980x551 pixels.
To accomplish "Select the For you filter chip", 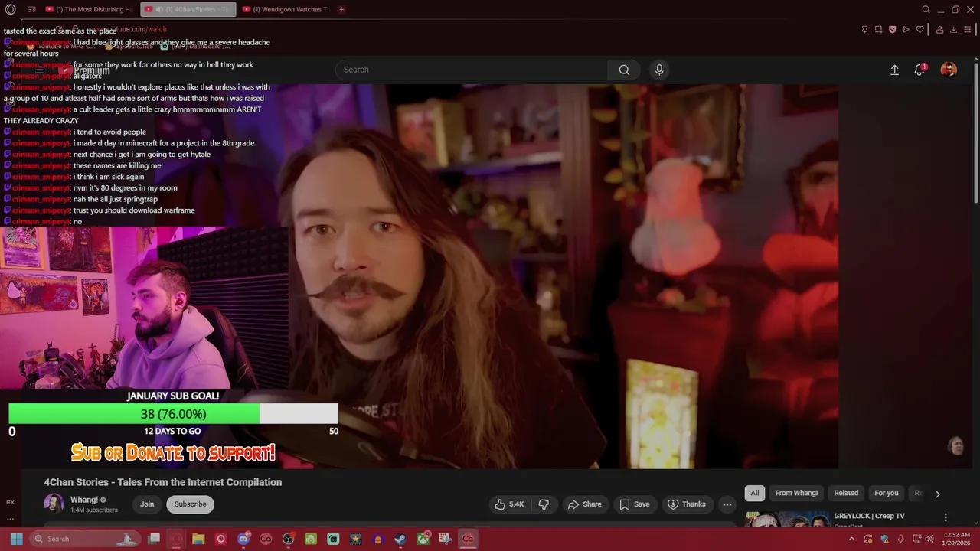I will point(887,493).
